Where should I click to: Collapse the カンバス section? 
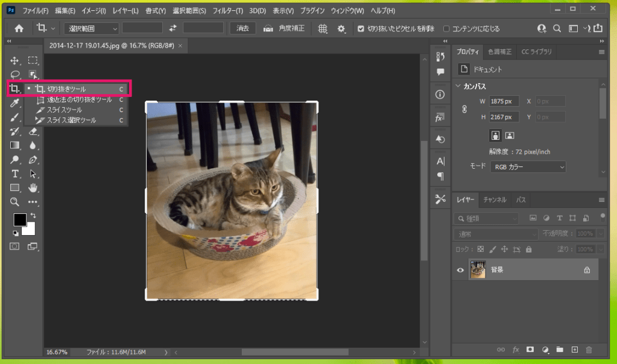(x=458, y=86)
